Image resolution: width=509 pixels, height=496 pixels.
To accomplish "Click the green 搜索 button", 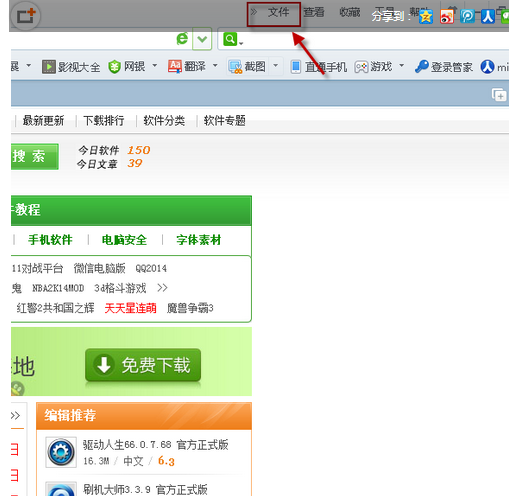I will click(x=35, y=157).
